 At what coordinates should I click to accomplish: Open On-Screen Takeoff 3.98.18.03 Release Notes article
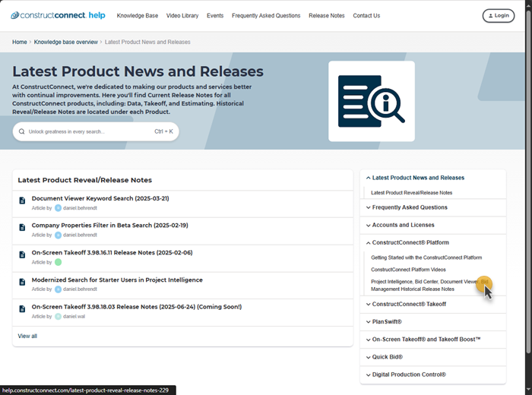coord(136,307)
